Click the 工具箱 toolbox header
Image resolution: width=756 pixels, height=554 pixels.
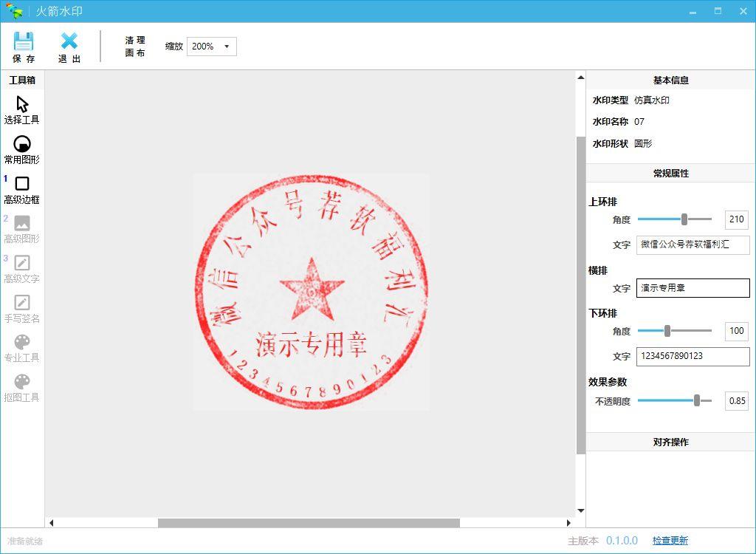(x=22, y=80)
